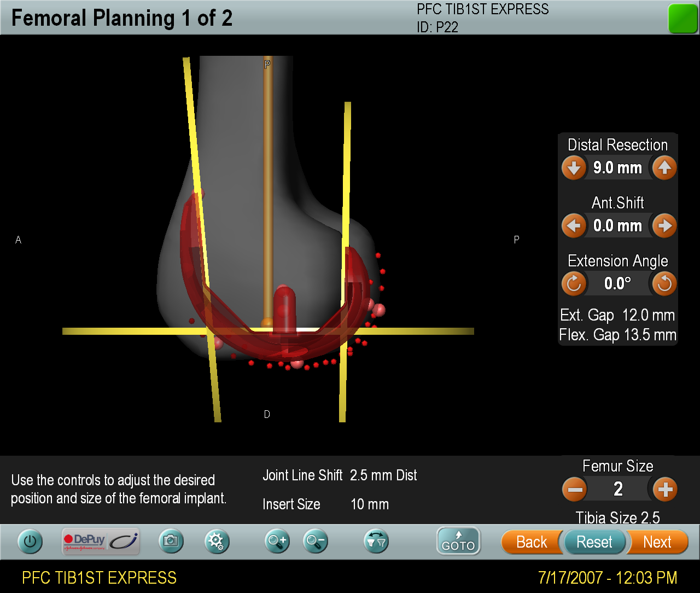Click the date and time 7/17/2007 readout
The image size is (700, 593).
[x=608, y=578]
